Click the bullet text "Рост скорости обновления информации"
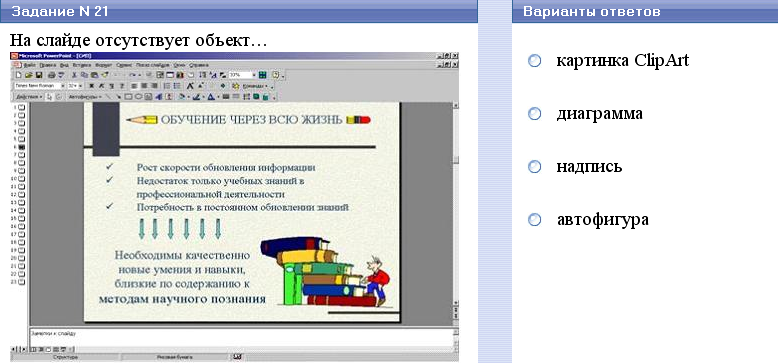The image size is (778, 363). (226, 168)
